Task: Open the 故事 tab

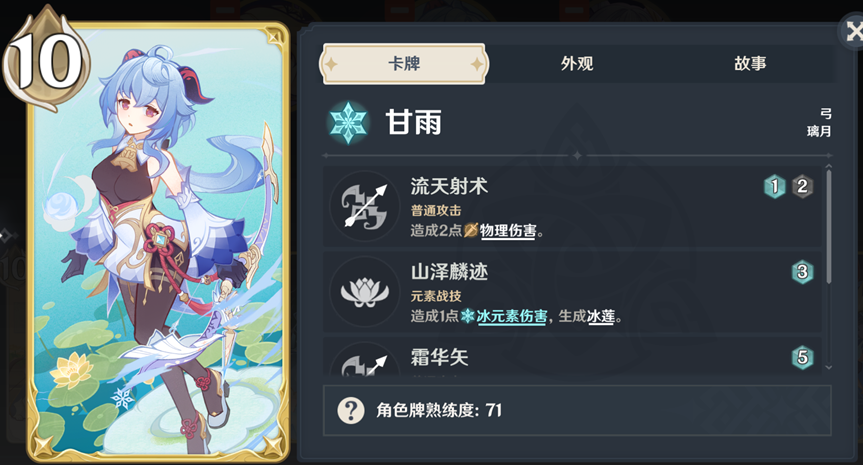Action: (x=750, y=64)
